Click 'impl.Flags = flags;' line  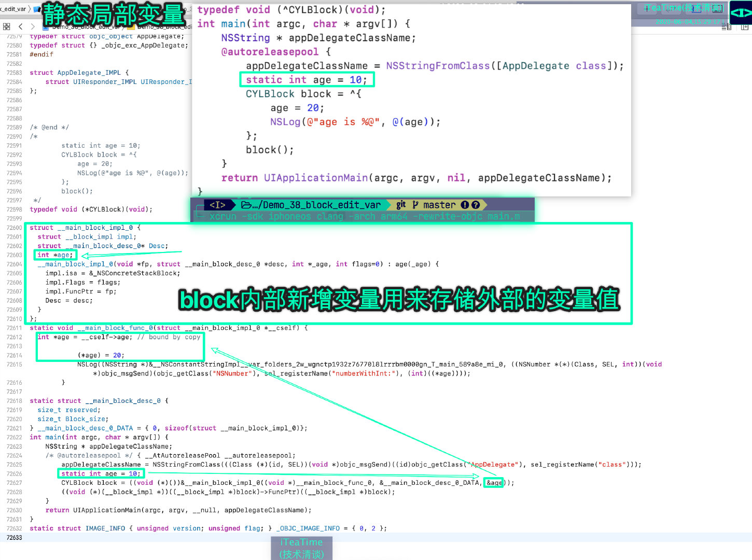click(x=82, y=283)
